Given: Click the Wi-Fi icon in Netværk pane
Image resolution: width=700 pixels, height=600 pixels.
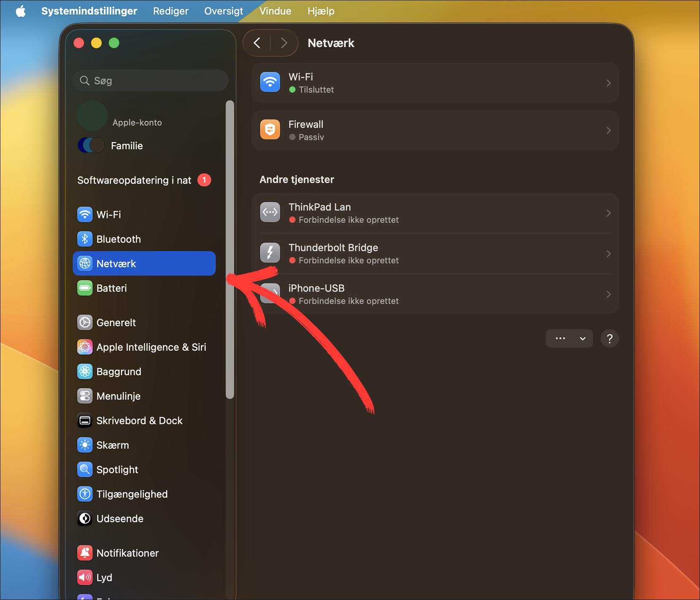Looking at the screenshot, I should click(x=270, y=82).
